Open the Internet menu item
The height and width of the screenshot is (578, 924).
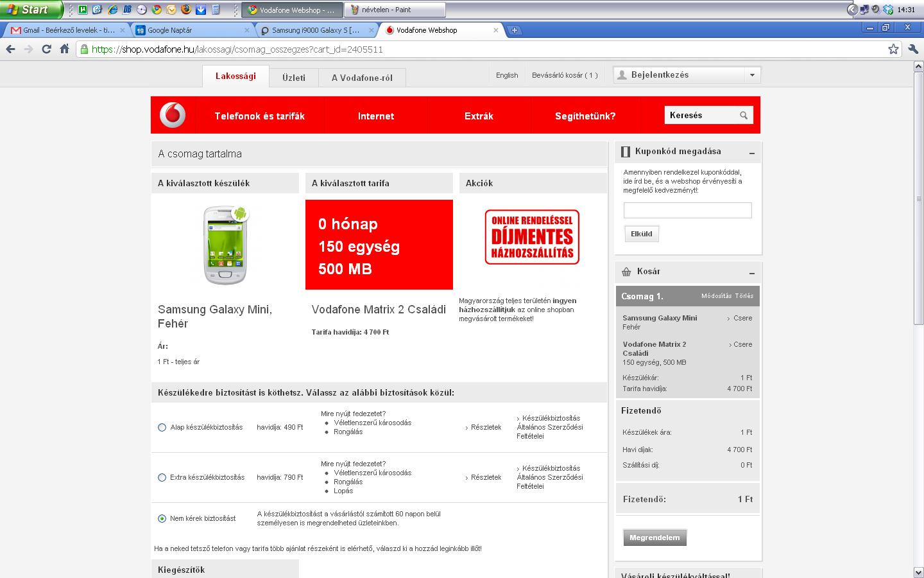(376, 116)
